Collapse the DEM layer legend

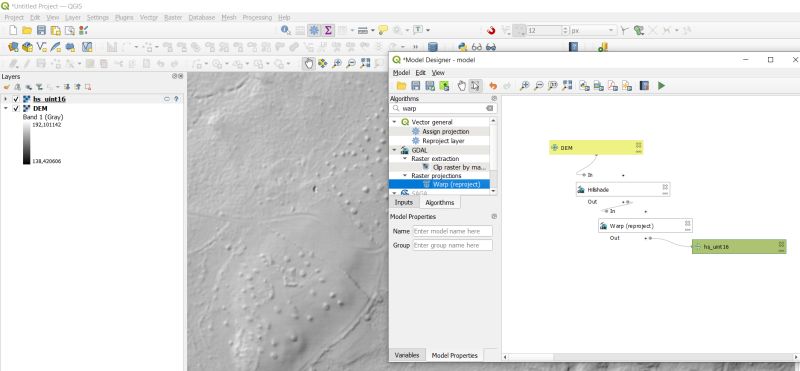click(x=6, y=109)
